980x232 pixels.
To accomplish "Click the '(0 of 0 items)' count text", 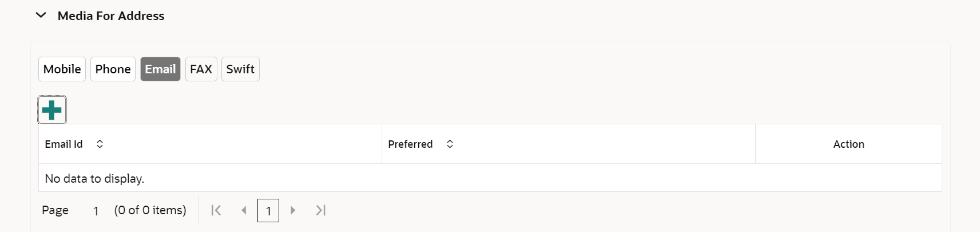I will [150, 210].
